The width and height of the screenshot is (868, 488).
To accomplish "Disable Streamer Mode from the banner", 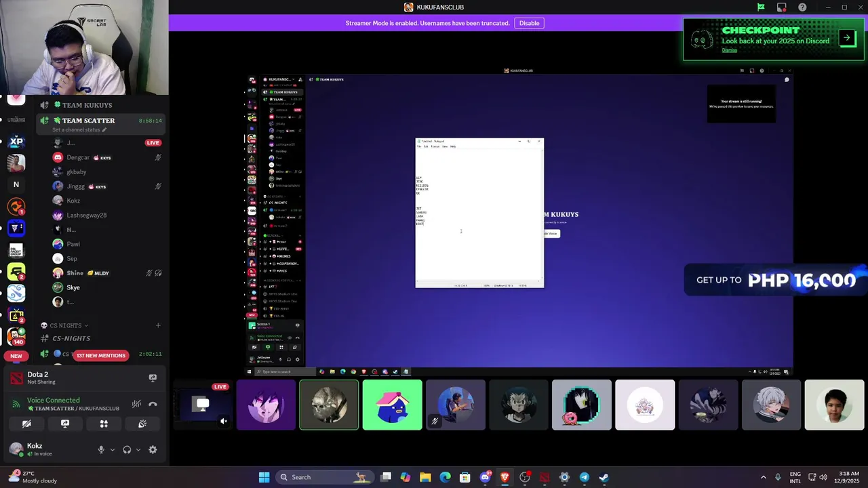I will coord(529,23).
